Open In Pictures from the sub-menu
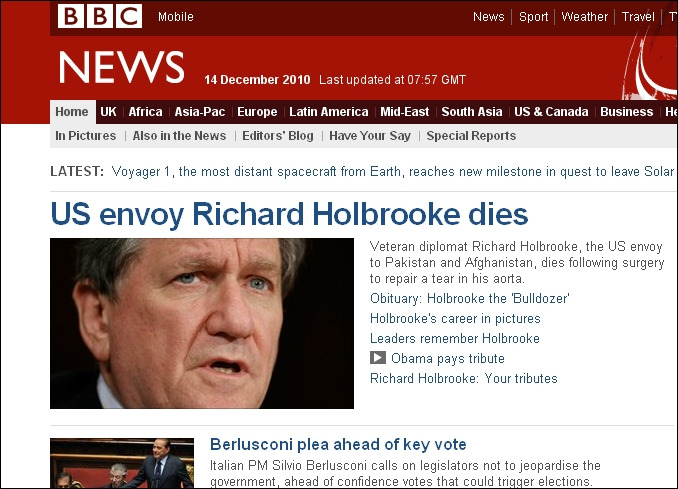Screen dimensions: 678x489 (x=86, y=136)
